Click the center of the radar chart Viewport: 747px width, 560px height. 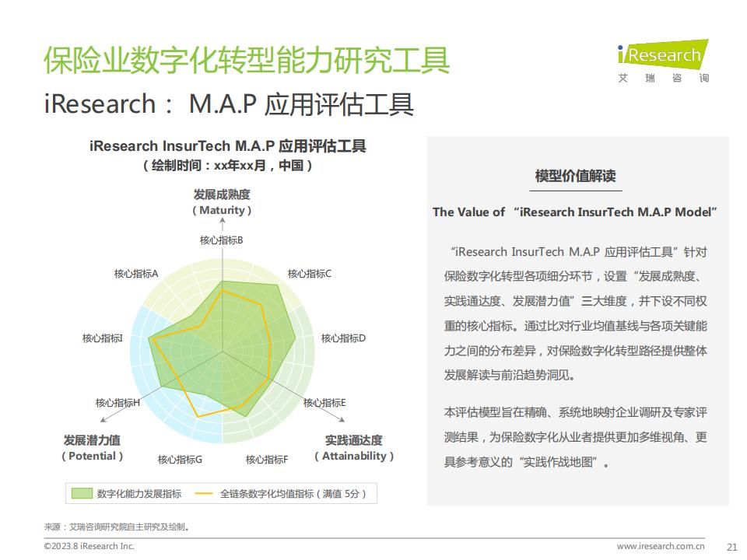(223, 352)
